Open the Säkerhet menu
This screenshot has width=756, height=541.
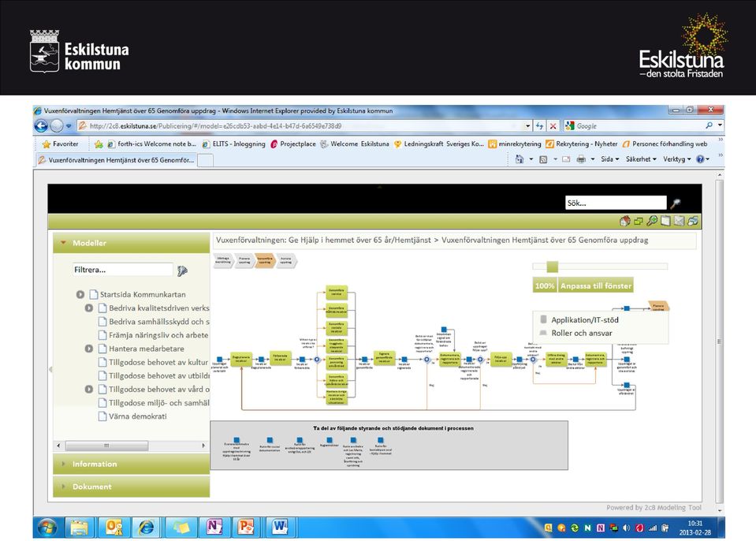[x=641, y=159]
